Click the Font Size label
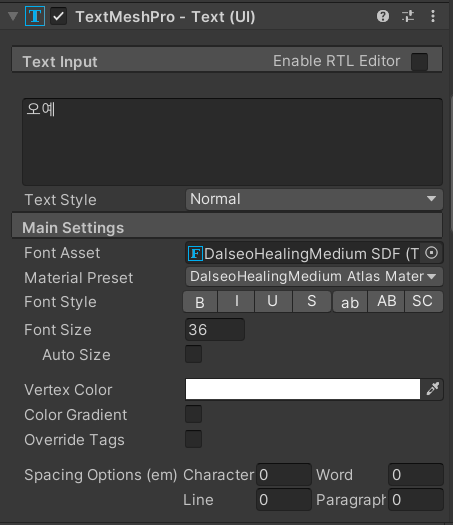 (x=58, y=330)
